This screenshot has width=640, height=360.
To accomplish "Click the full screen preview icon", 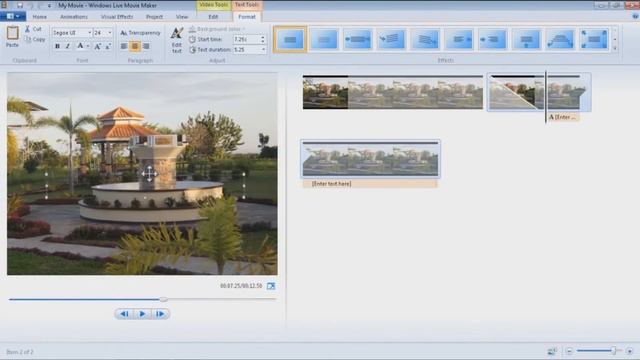I will pos(271,286).
